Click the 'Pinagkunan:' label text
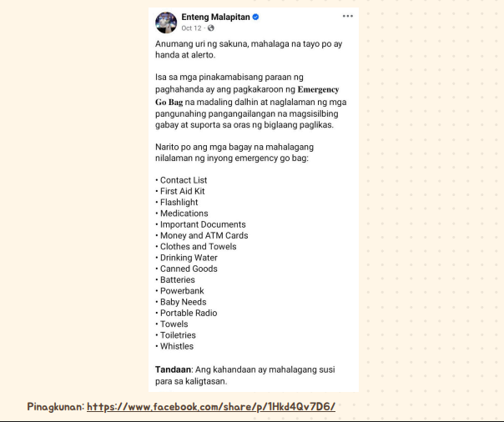Image resolution: width=504 pixels, height=422 pixels. [x=55, y=407]
